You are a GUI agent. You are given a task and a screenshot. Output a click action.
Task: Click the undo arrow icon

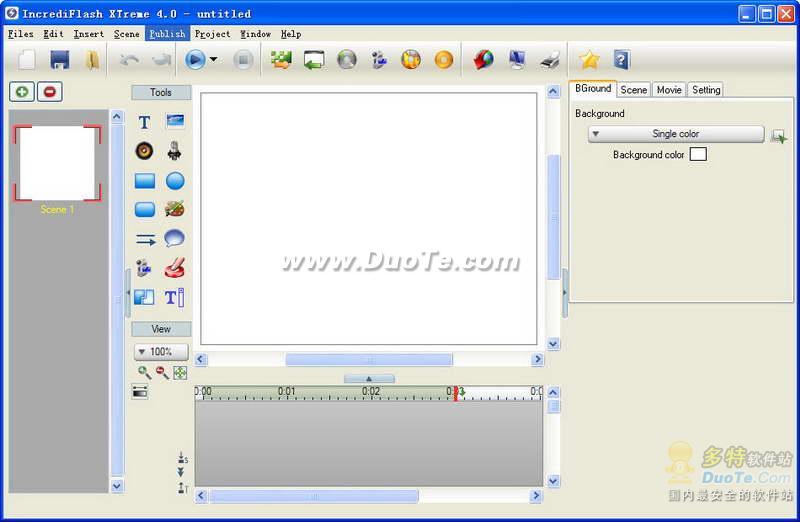pyautogui.click(x=129, y=60)
